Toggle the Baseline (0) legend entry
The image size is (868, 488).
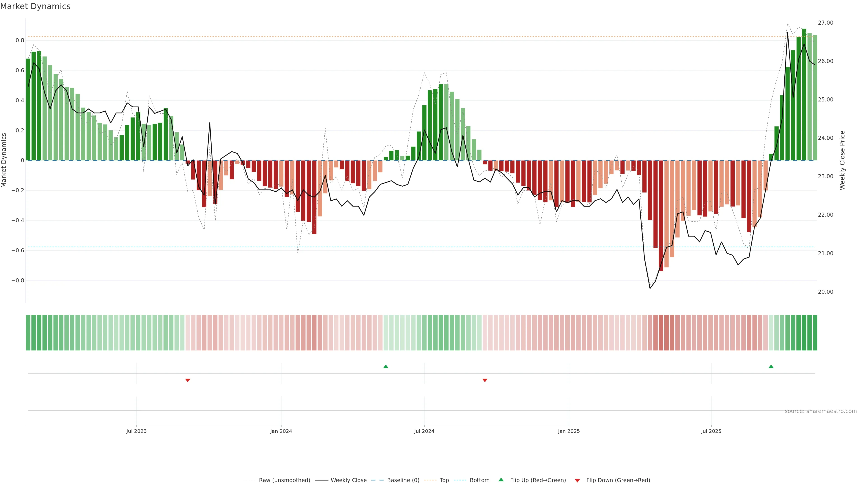403,480
